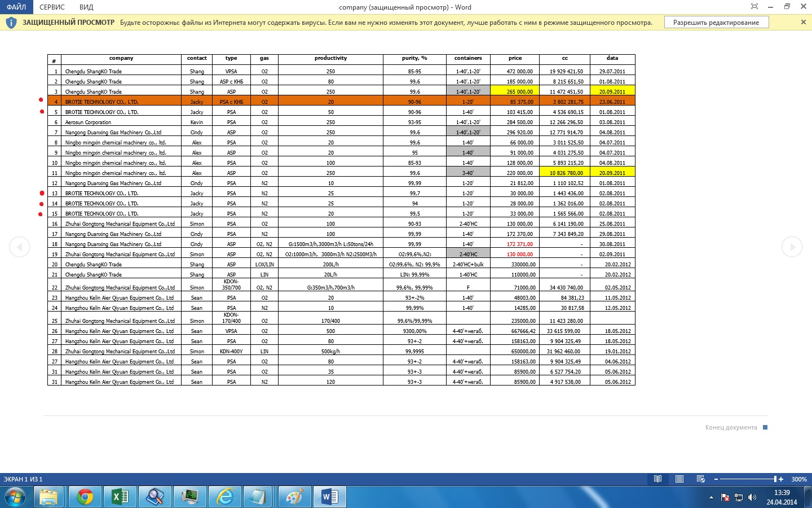The height and width of the screenshot is (508, 812).
Task: Open the ФАЙЛ menu
Action: [x=16, y=7]
